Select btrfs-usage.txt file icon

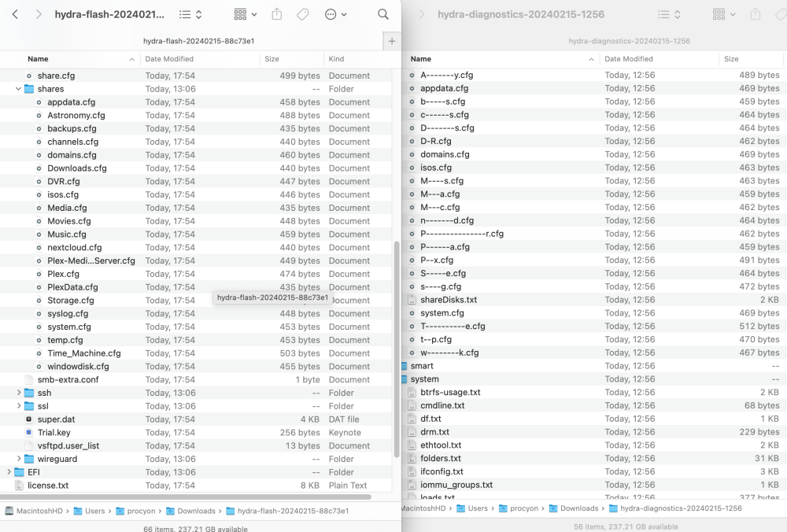412,393
